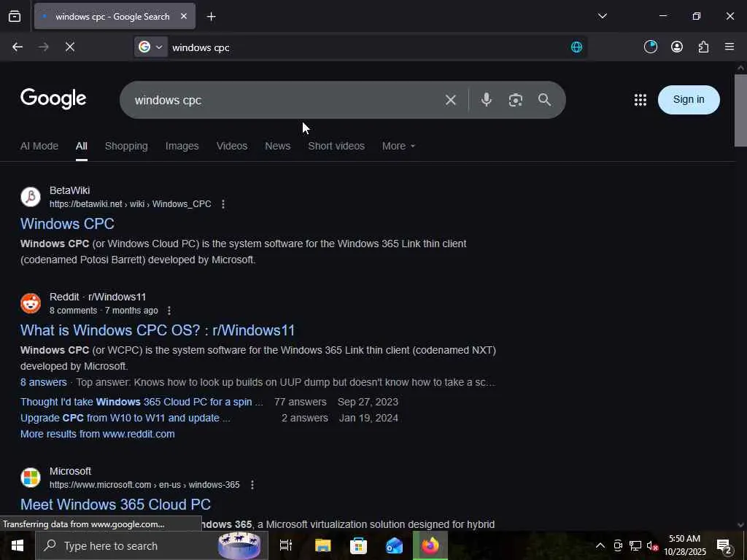This screenshot has width=747, height=560.
Task: Open the Firefox hamburger application menu
Action: pyautogui.click(x=729, y=47)
